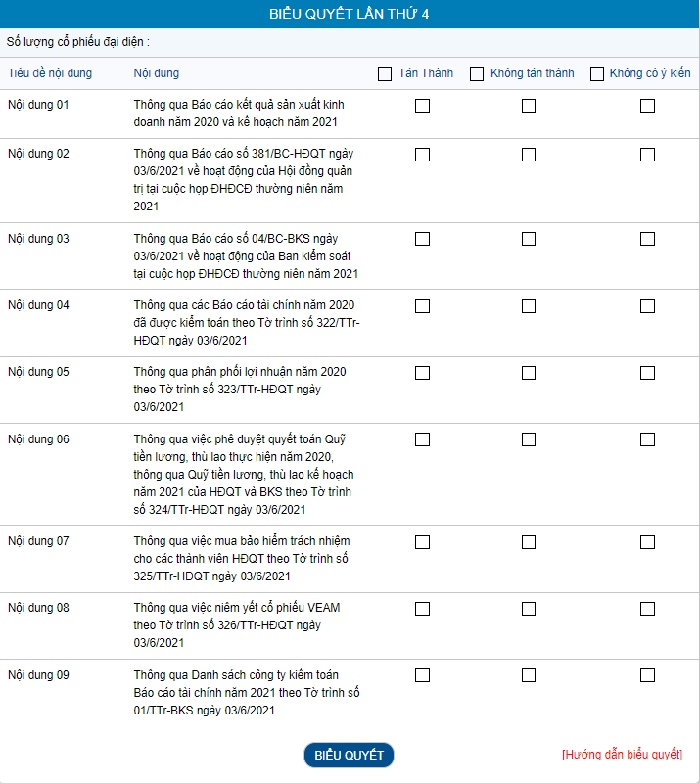
Task: Click the 'Tiêu đề nội dung' column header
Action: 50,73
